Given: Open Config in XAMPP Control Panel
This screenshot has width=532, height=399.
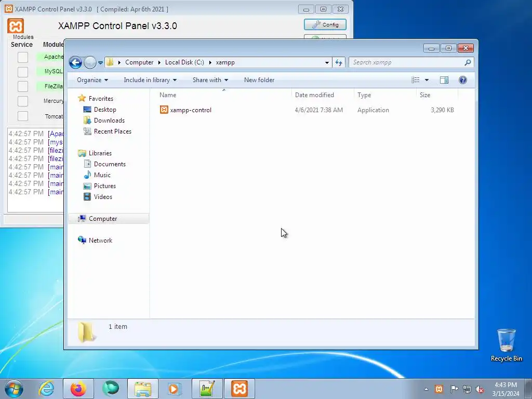Looking at the screenshot, I should (325, 24).
